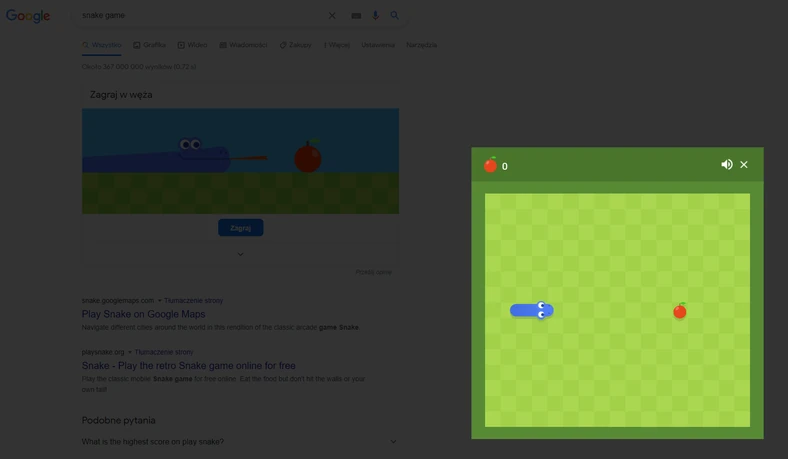Start voice search with microphone icon
788x459 pixels.
pyautogui.click(x=375, y=16)
